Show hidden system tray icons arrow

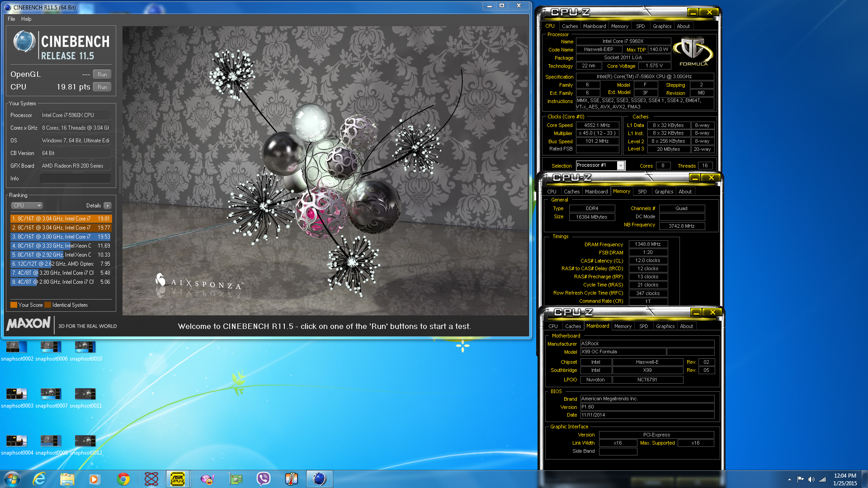(789, 479)
